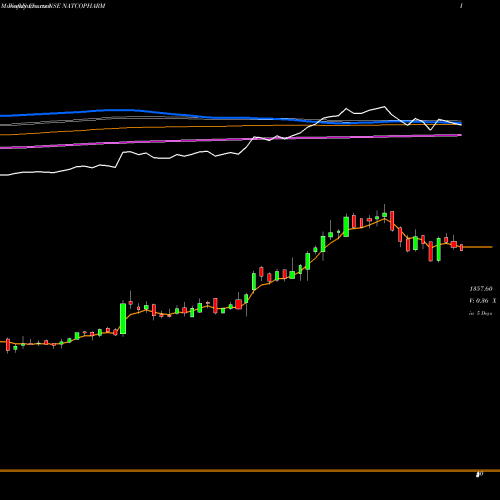Select the 1357.60 price label
The height and width of the screenshot is (500, 500).
point(481,289)
